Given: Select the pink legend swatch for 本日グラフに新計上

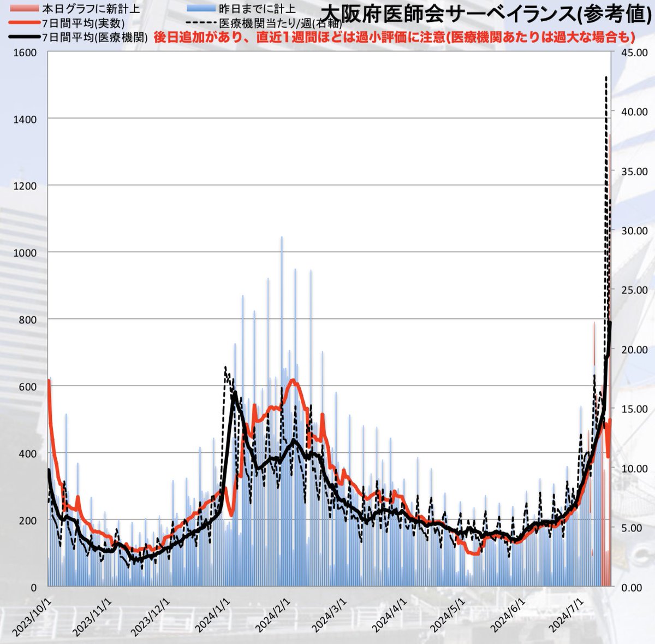Looking at the screenshot, I should click(25, 9).
